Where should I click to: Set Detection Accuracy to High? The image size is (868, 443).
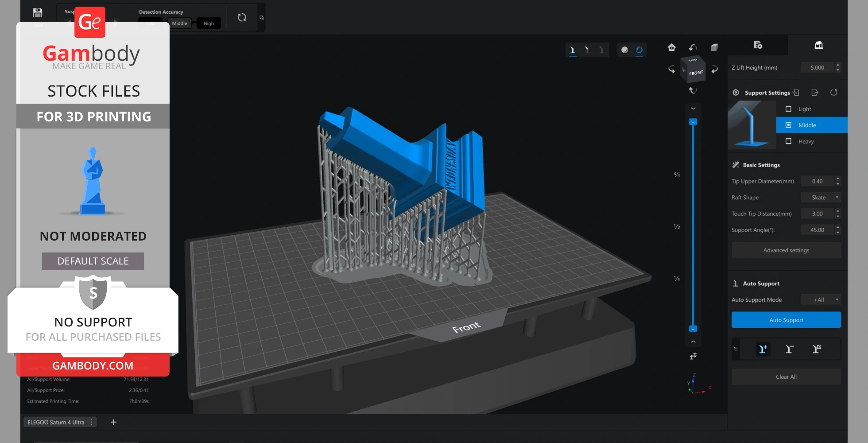(209, 23)
